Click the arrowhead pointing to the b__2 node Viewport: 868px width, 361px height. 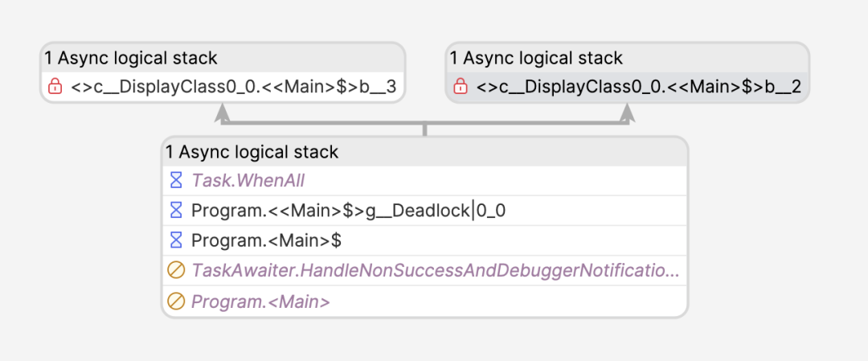[627, 113]
